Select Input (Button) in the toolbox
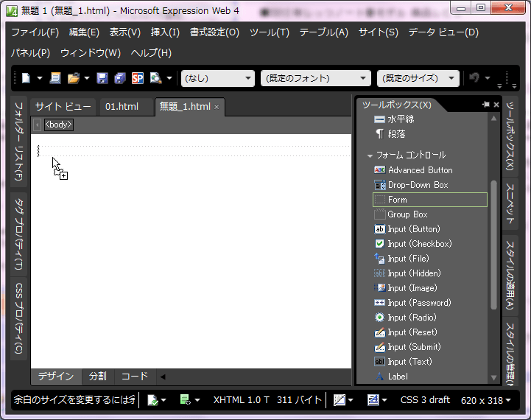This screenshot has height=420, width=531. [x=430, y=229]
